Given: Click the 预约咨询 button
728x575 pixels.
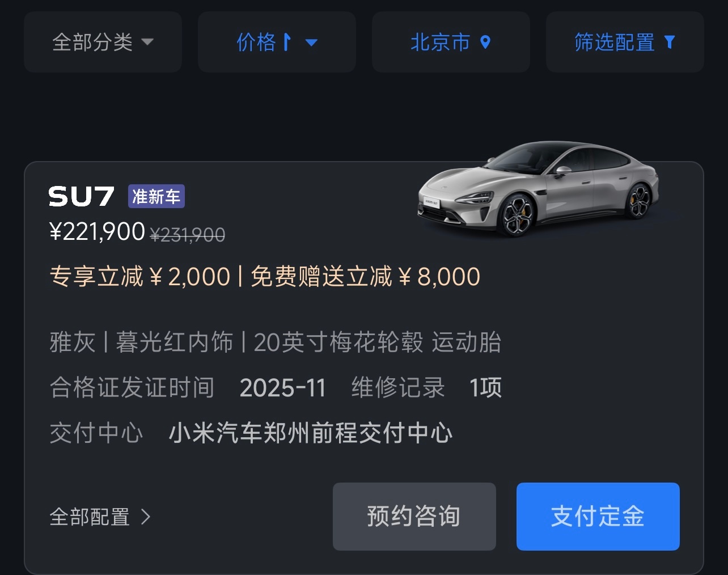Looking at the screenshot, I should (x=414, y=517).
